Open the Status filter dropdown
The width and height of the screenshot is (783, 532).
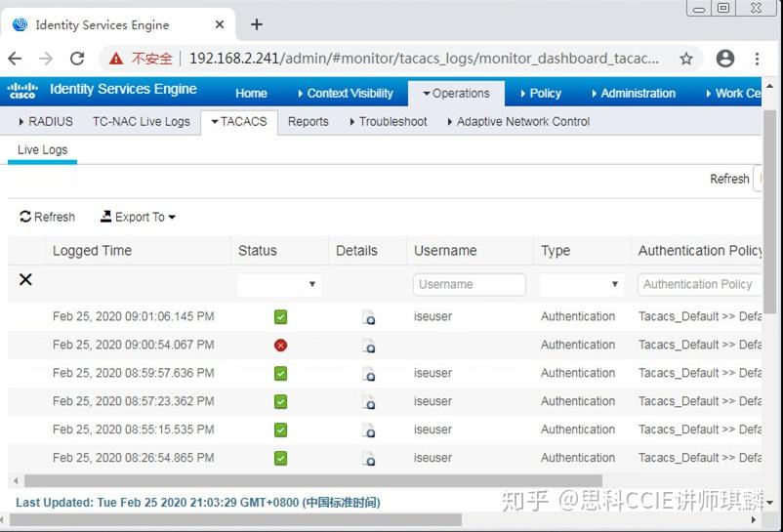pyautogui.click(x=279, y=284)
